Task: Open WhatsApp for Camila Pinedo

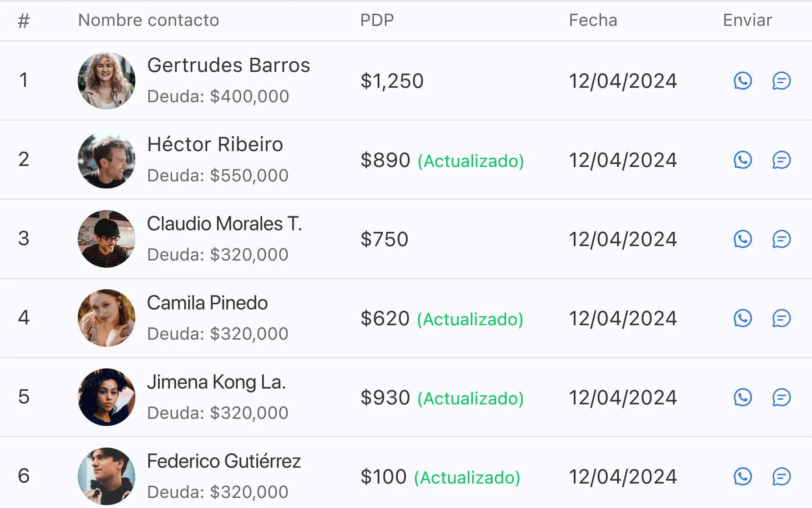Action: coord(743,318)
